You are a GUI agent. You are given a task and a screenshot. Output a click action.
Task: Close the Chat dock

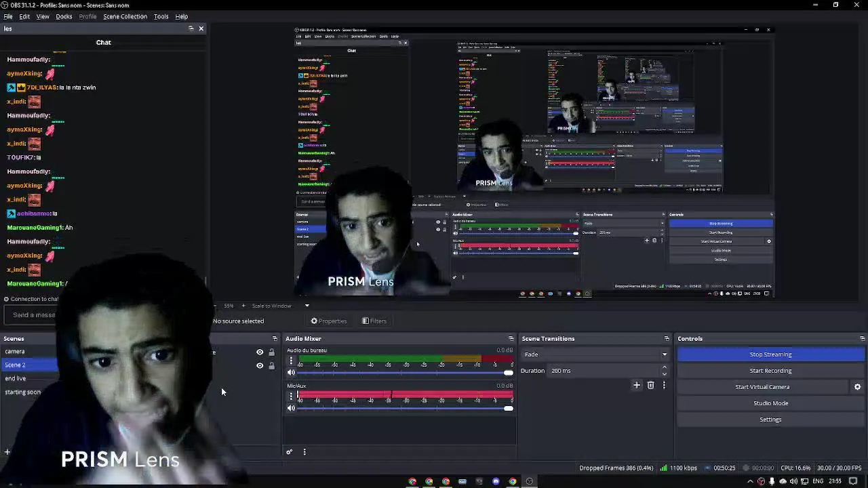tap(201, 28)
